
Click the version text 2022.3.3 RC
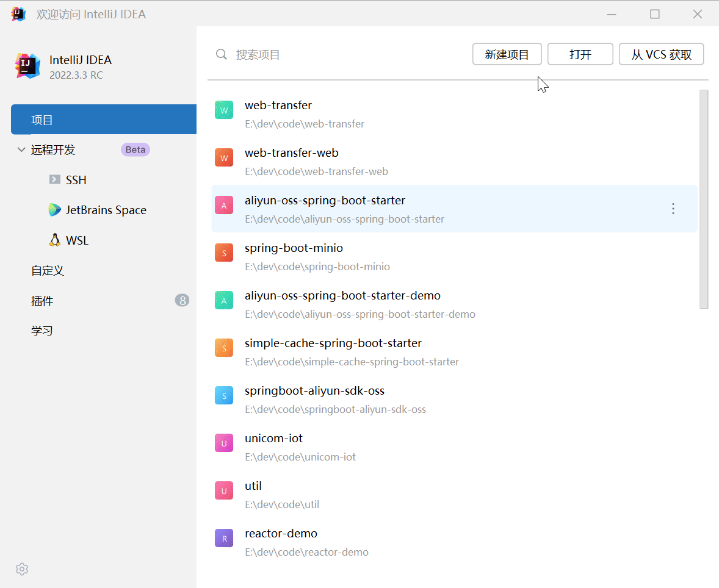pyautogui.click(x=76, y=75)
